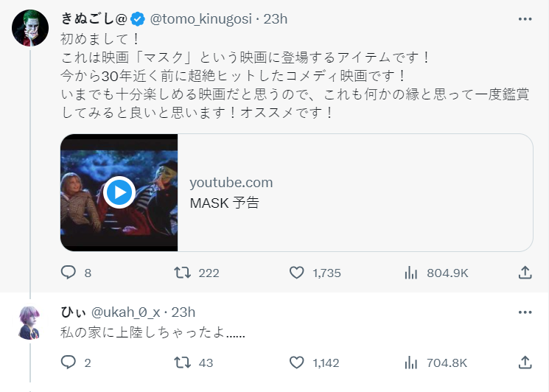This screenshot has width=549, height=392.
Task: Click the Joker profile avatar
Action: [x=30, y=27]
